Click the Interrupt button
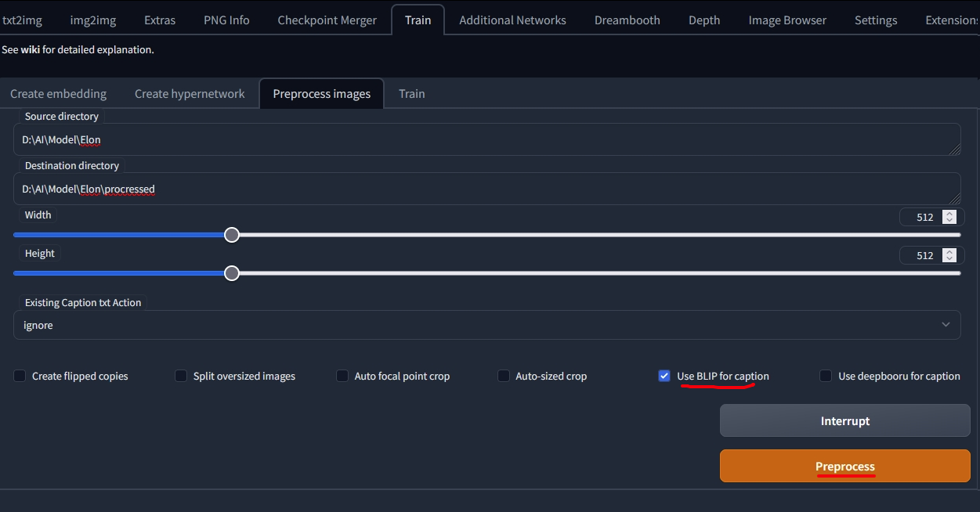Viewport: 980px width, 512px height. tap(844, 421)
